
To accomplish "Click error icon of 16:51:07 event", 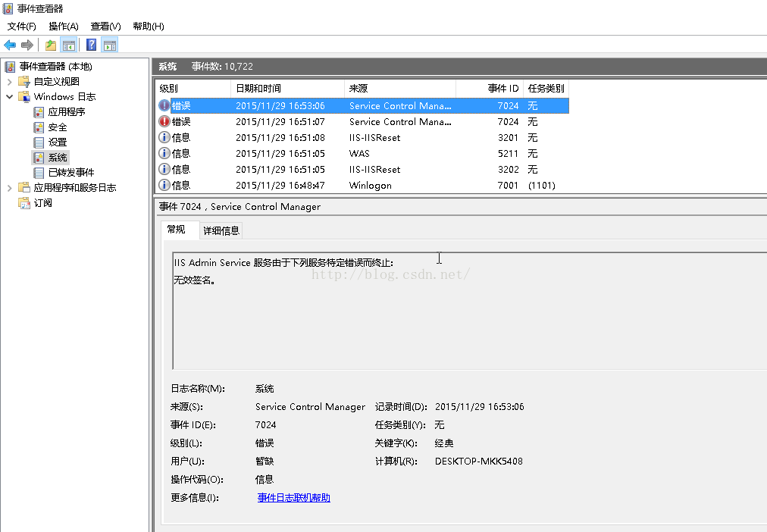I will (x=164, y=121).
